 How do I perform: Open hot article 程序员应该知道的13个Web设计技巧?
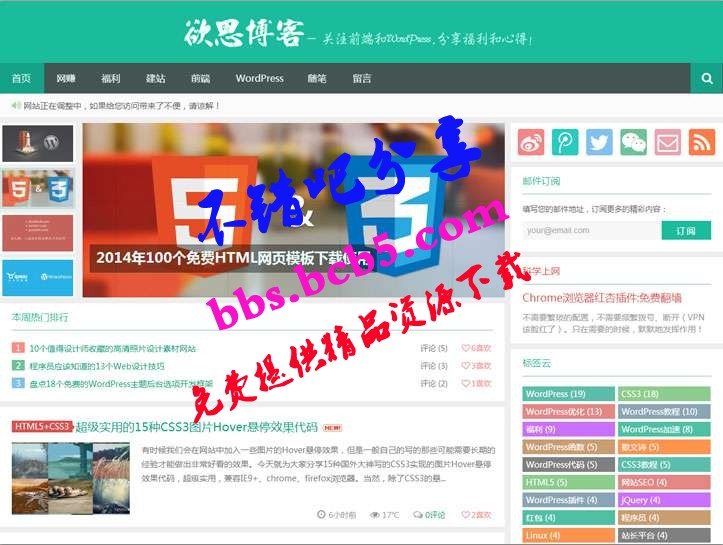coord(97,366)
